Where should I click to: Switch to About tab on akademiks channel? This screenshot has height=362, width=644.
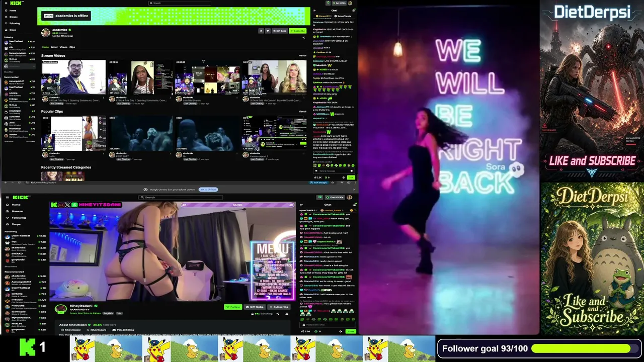click(x=54, y=47)
